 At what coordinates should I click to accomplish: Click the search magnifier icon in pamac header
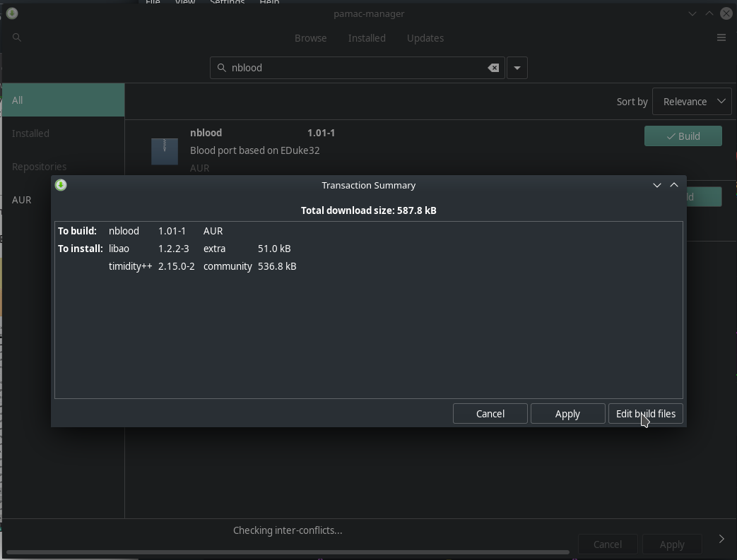[17, 37]
